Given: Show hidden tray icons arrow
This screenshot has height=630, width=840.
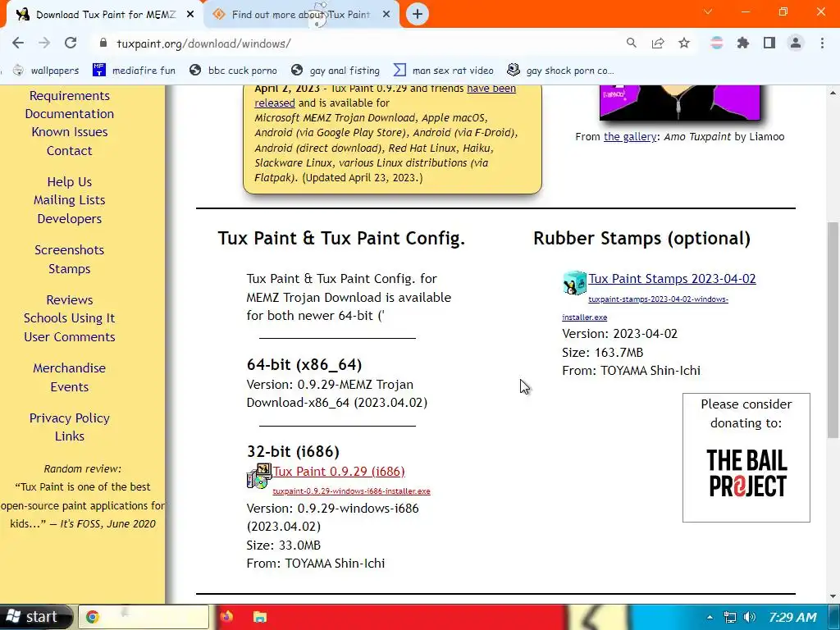Looking at the screenshot, I should click(710, 617).
